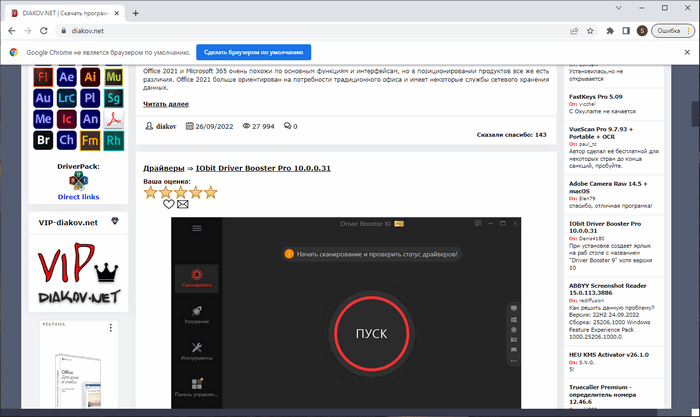Rate the post five stars
The height and width of the screenshot is (417, 700).
click(x=210, y=191)
